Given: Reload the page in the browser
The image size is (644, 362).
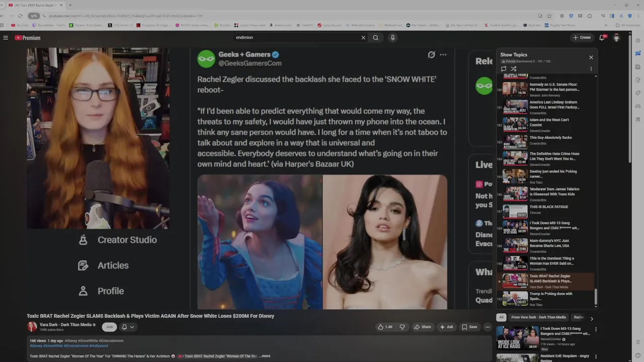Looking at the screenshot, I should tap(20, 16).
